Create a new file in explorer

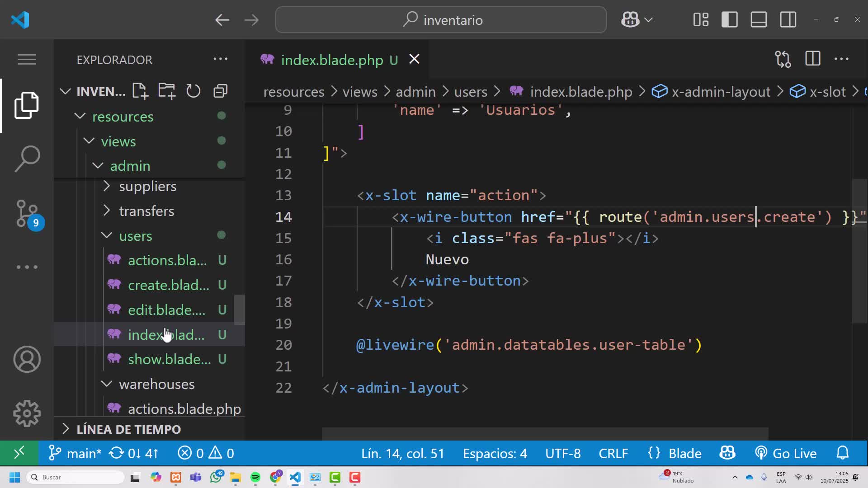(x=140, y=91)
